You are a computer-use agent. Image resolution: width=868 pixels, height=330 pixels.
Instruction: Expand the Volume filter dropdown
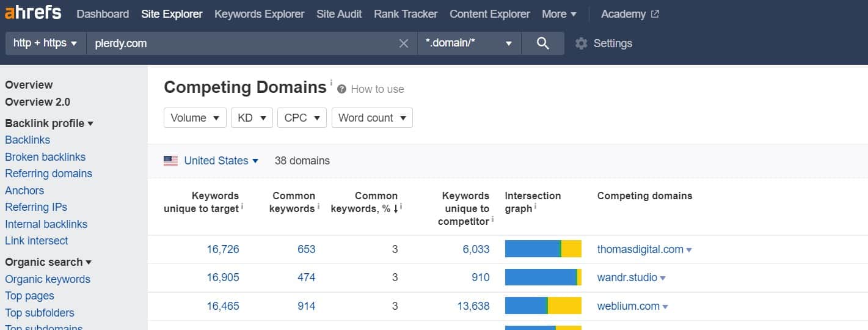[x=195, y=118]
